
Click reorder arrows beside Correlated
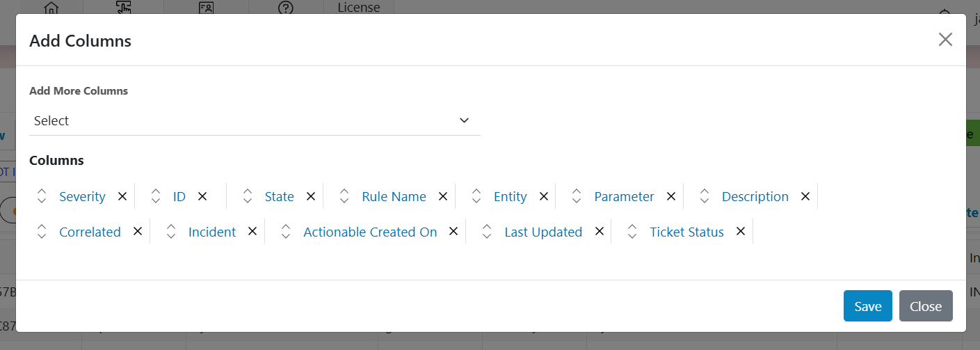[x=42, y=232]
